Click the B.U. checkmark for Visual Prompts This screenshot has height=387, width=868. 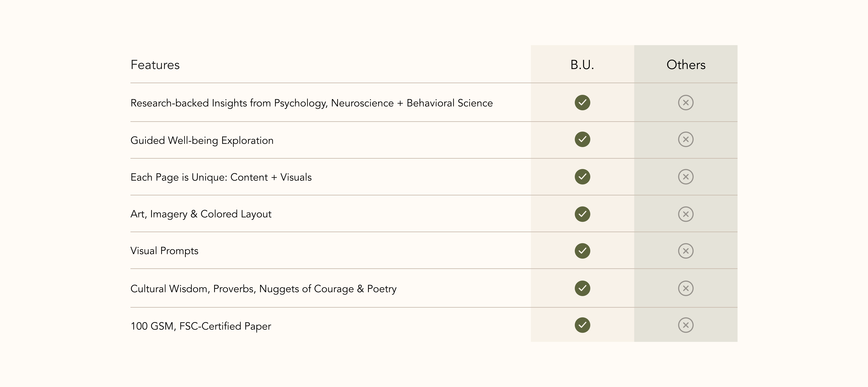click(582, 251)
